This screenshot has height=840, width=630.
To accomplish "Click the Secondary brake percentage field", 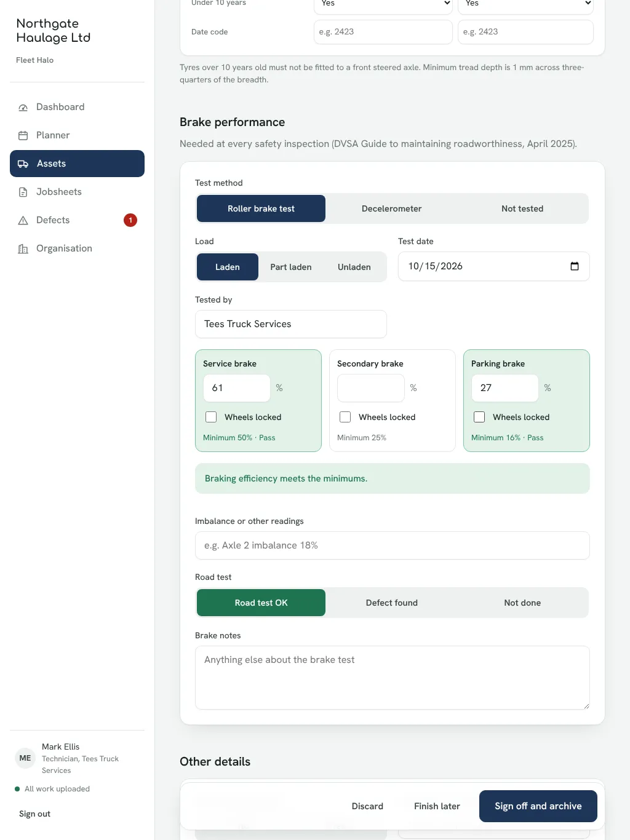I will (x=371, y=388).
